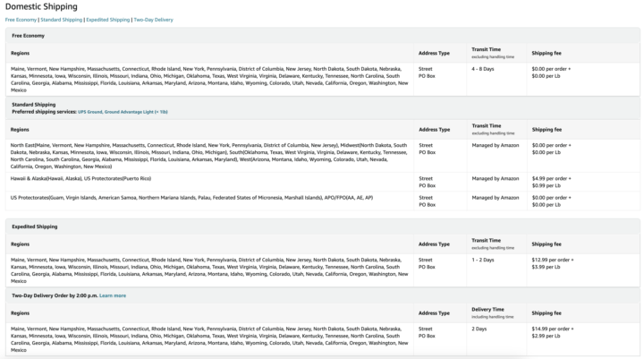Viewport: 644px width, 359px height.
Task: Select the $14.99 per order shipping fee
Action: coord(552,329)
